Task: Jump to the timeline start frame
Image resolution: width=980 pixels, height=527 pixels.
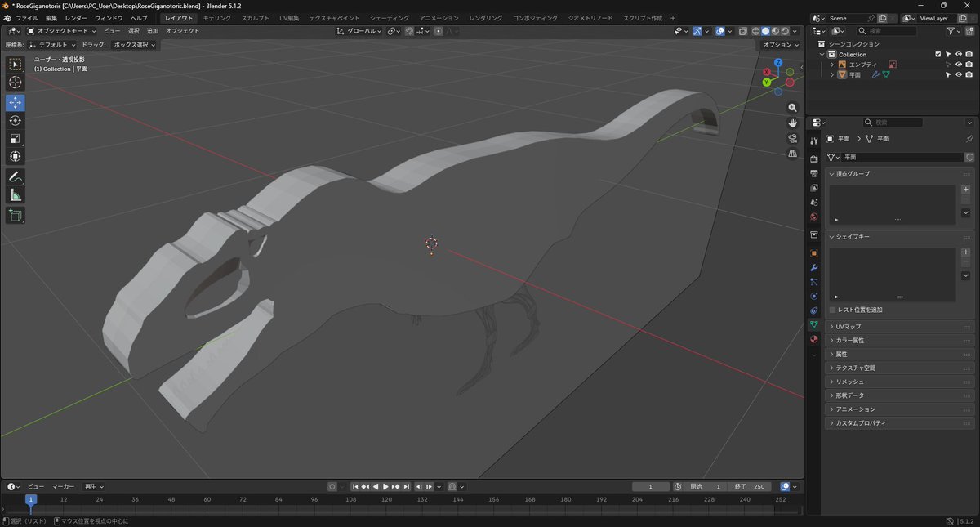Action: 356,487
